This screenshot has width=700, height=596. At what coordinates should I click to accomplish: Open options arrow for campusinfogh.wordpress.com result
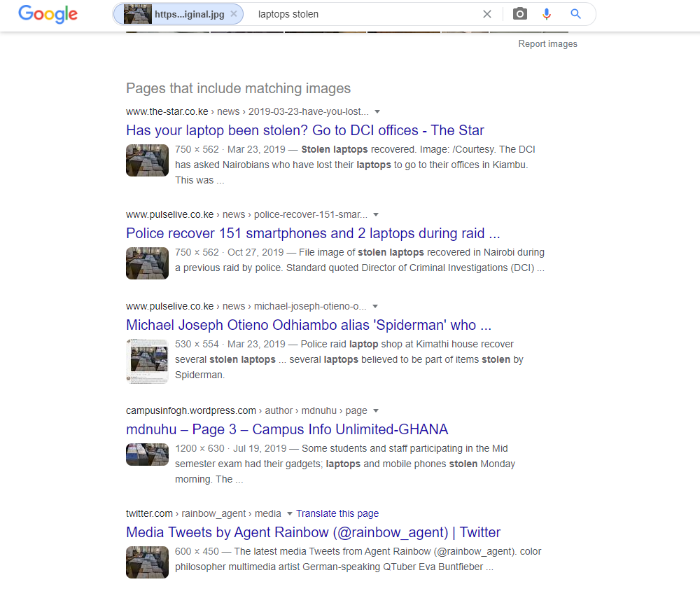[376, 410]
